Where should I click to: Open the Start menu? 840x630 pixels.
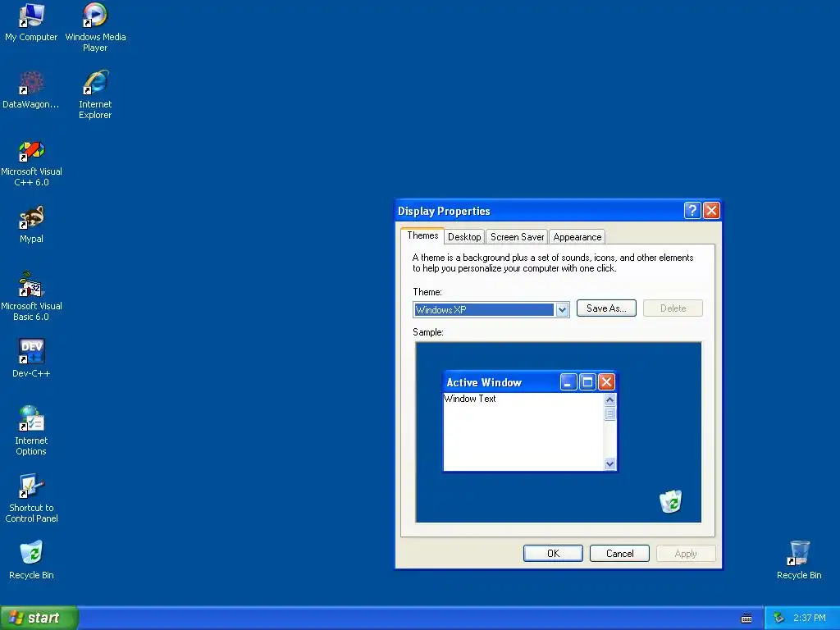(39, 618)
